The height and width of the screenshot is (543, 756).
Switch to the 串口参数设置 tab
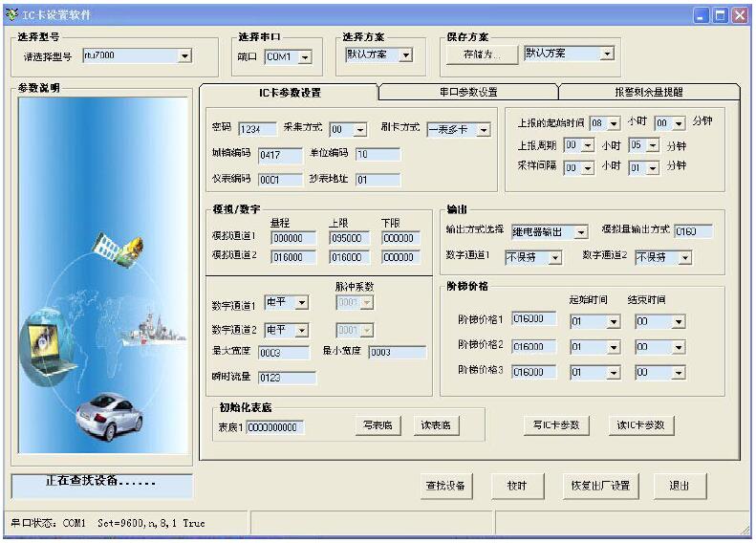click(468, 92)
